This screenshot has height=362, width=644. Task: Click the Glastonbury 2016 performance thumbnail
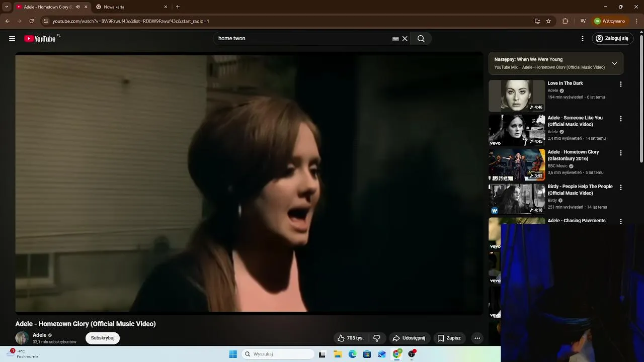click(x=517, y=164)
